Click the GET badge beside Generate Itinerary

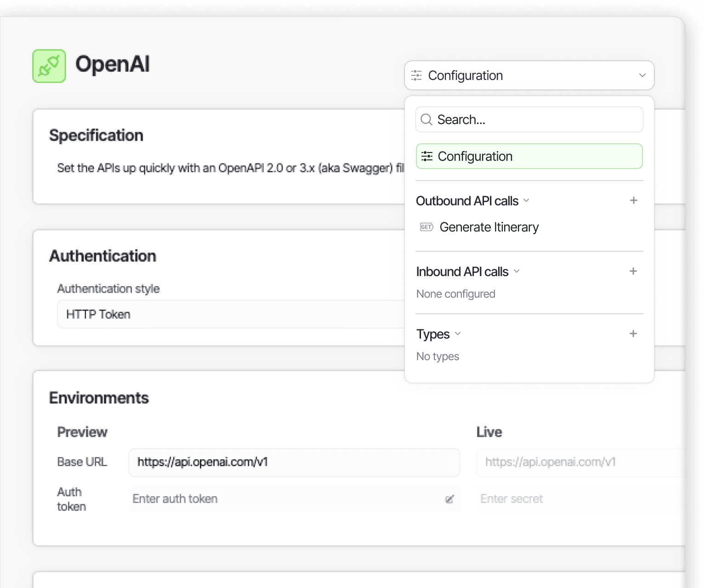[x=426, y=227]
